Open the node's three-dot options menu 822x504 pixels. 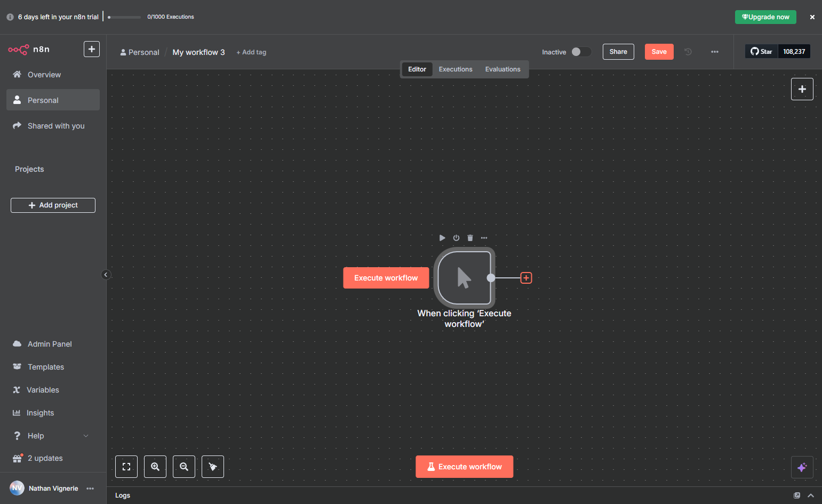(484, 238)
